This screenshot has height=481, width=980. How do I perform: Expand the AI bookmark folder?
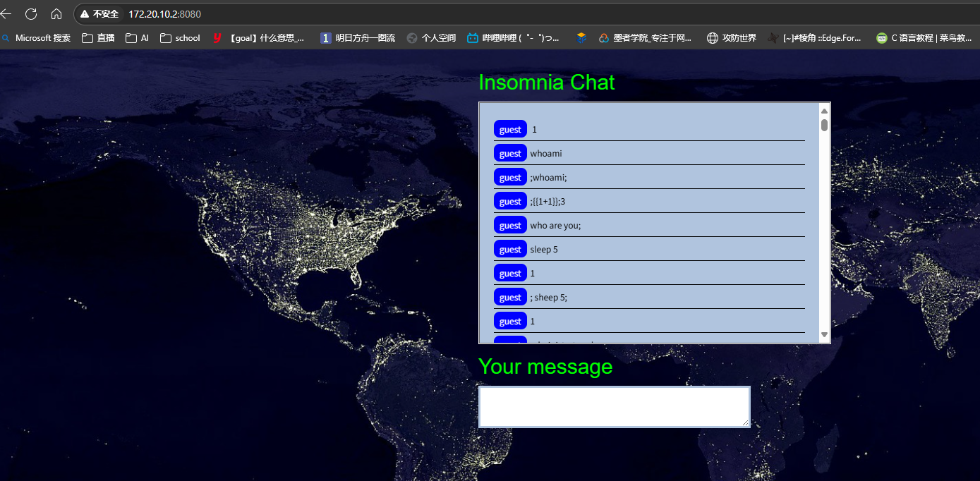point(137,38)
